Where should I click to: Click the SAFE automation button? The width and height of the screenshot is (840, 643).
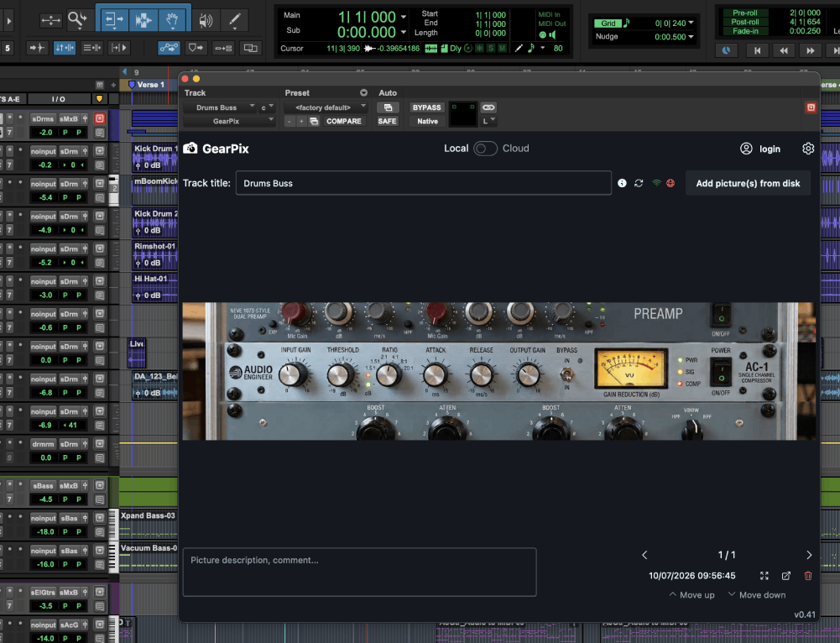[x=388, y=121]
